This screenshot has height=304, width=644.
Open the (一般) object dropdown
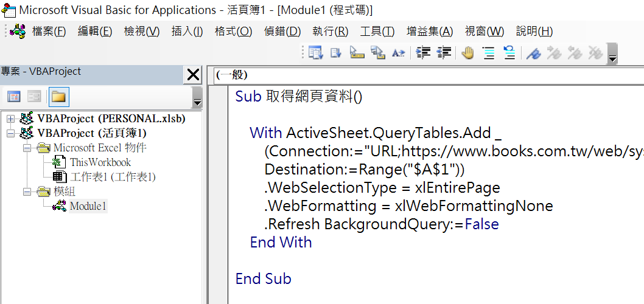coord(429,75)
